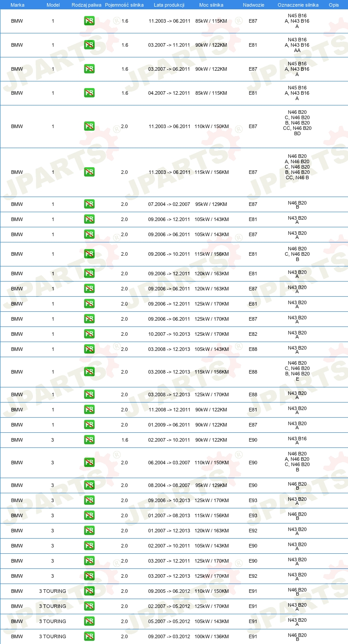Click fuel icon in BMW 3 E92 125kW/170KM row
The image size is (348, 644).
coord(89,576)
